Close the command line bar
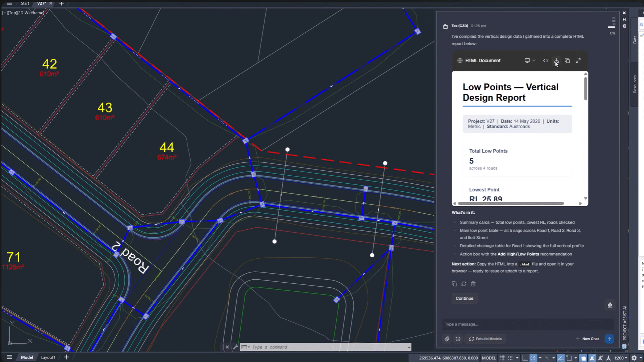644x362 pixels. click(227, 347)
